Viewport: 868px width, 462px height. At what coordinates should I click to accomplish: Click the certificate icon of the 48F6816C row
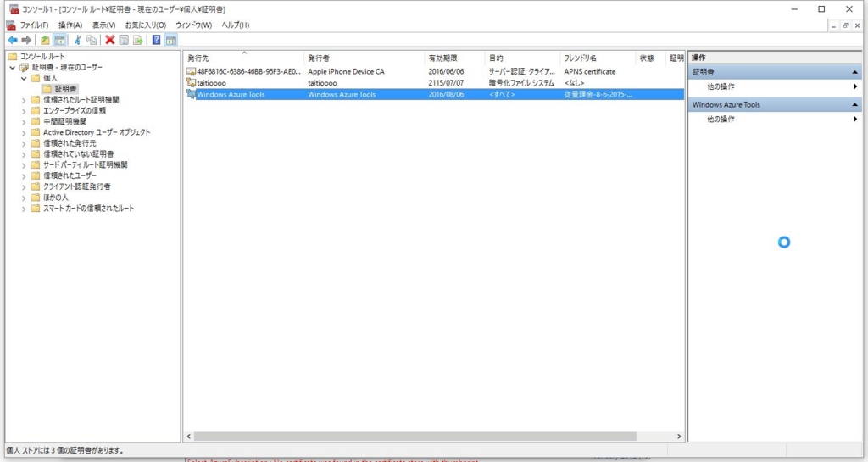[x=191, y=71]
